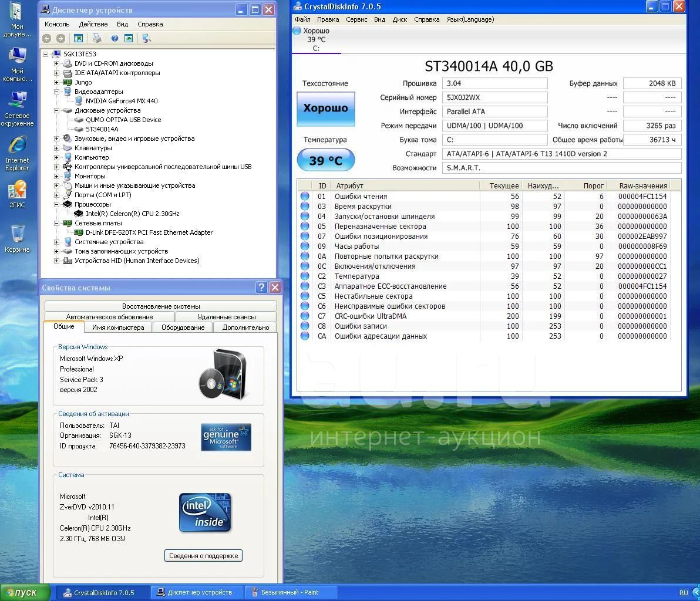700x601 pixels.
Task: Click the Сведения о поддержке button
Action: (203, 556)
